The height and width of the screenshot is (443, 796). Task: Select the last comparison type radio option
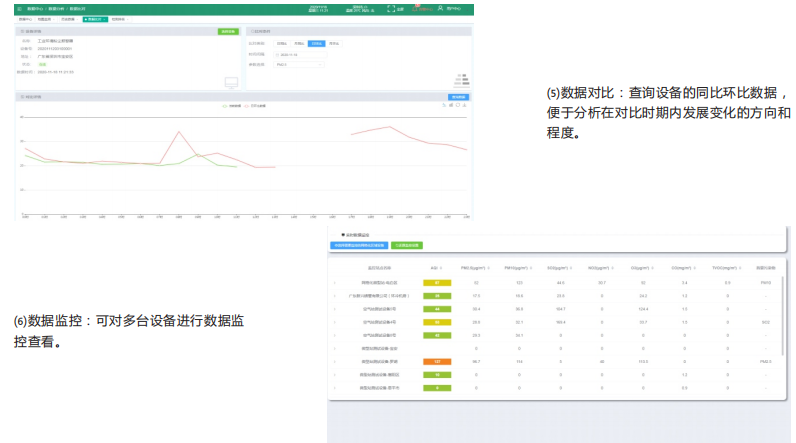click(x=333, y=44)
